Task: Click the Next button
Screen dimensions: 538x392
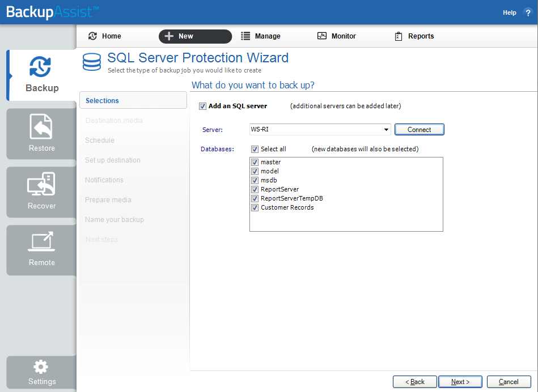Action: (460, 382)
